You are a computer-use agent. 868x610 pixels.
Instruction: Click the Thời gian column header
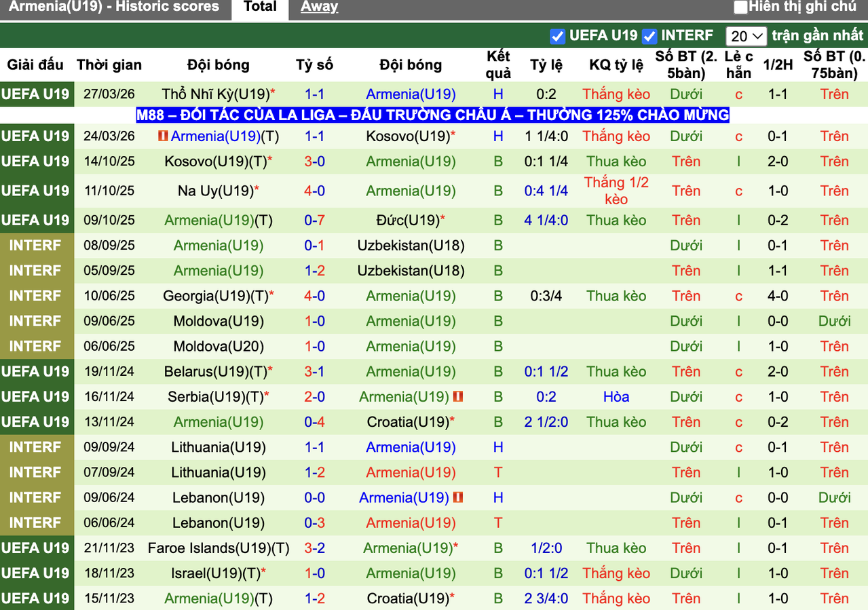pyautogui.click(x=109, y=65)
